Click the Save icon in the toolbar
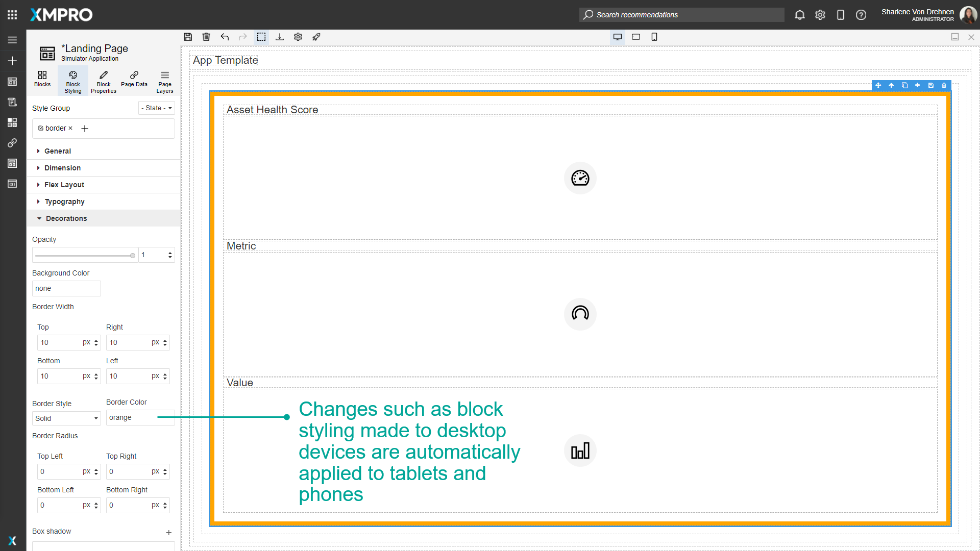Viewport: 980px width, 551px height. tap(188, 37)
